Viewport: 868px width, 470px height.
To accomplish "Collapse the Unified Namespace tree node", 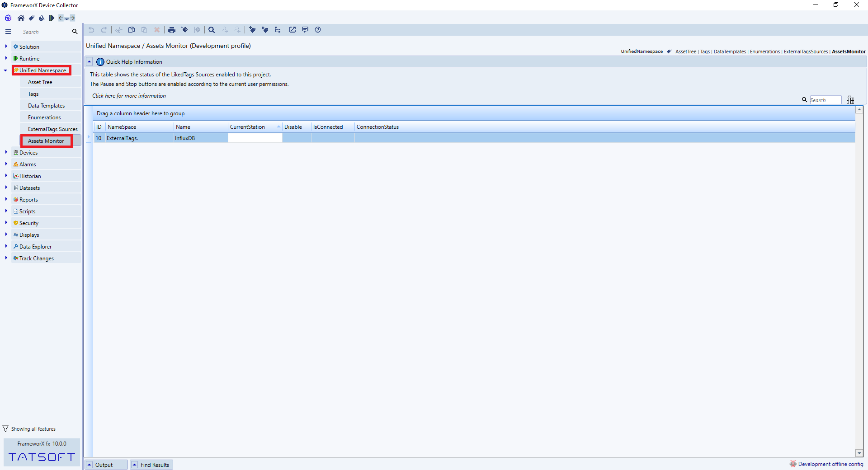I will (5, 70).
